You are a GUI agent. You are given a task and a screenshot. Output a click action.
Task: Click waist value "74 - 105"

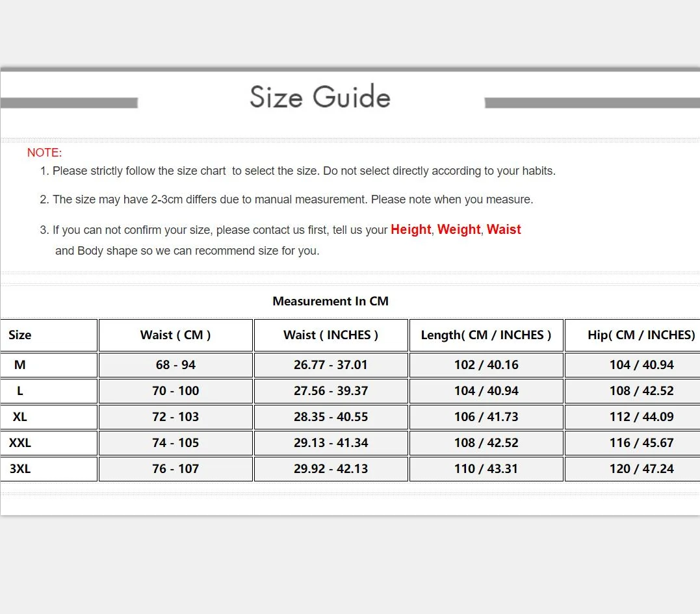tap(175, 442)
